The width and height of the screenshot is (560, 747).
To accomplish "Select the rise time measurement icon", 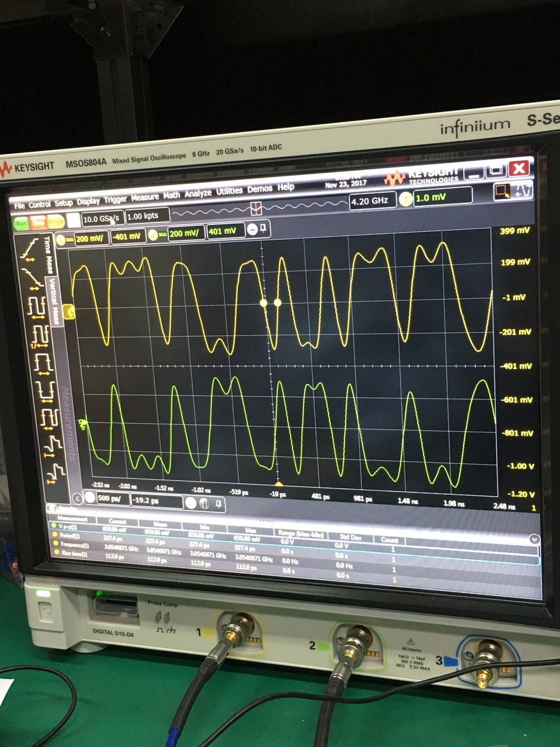I will (x=29, y=250).
